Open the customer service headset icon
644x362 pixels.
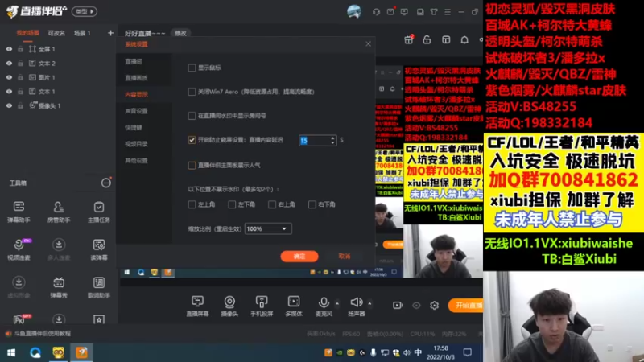pyautogui.click(x=376, y=12)
